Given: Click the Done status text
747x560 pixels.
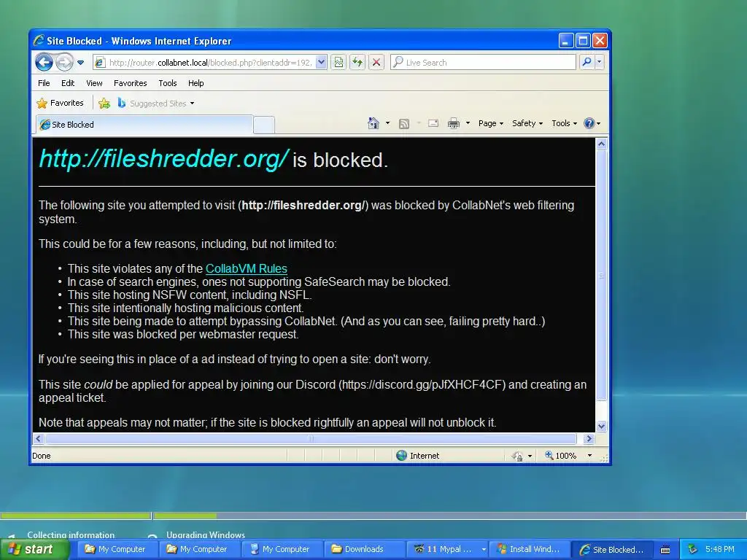Looking at the screenshot, I should click(x=42, y=456).
